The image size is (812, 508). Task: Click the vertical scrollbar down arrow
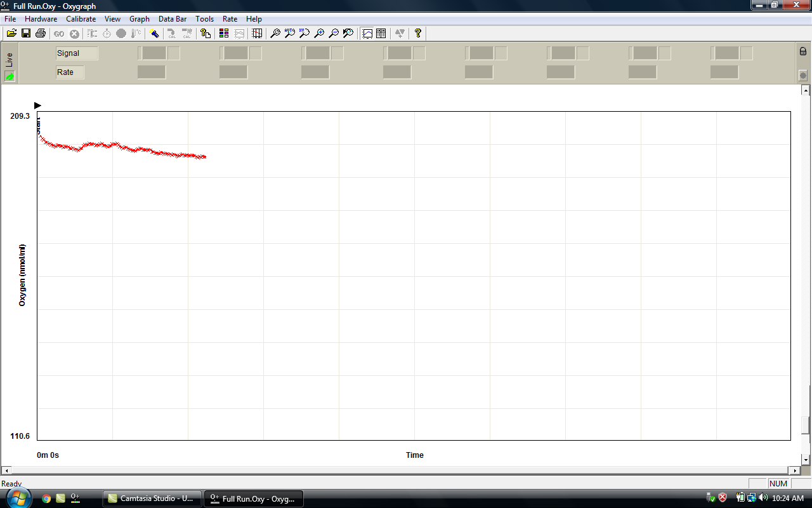tap(806, 460)
